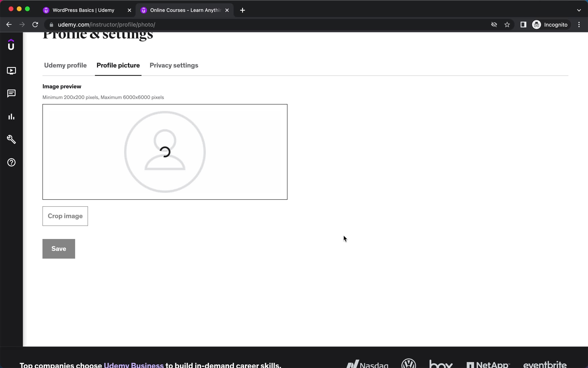Open the Performance bar chart icon
The width and height of the screenshot is (588, 368).
point(11,117)
